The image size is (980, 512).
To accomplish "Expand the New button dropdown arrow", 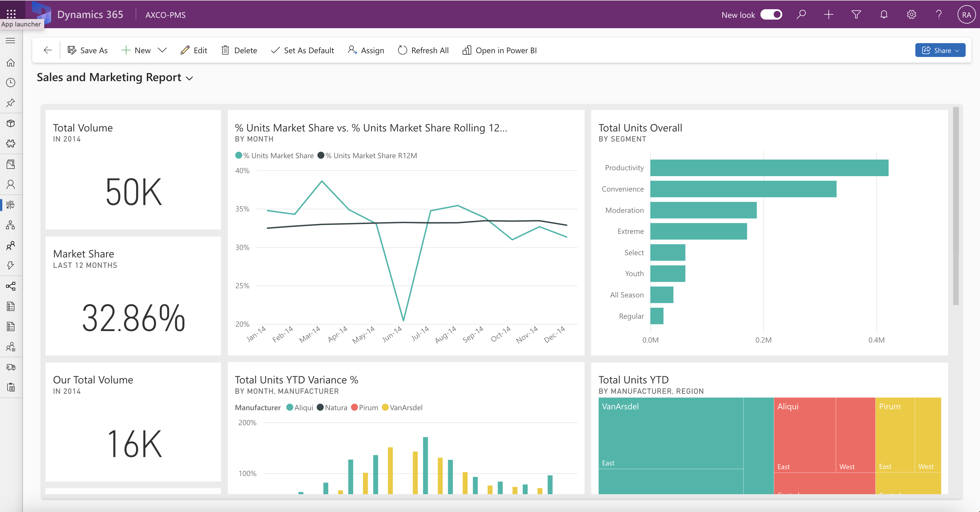I will (162, 50).
